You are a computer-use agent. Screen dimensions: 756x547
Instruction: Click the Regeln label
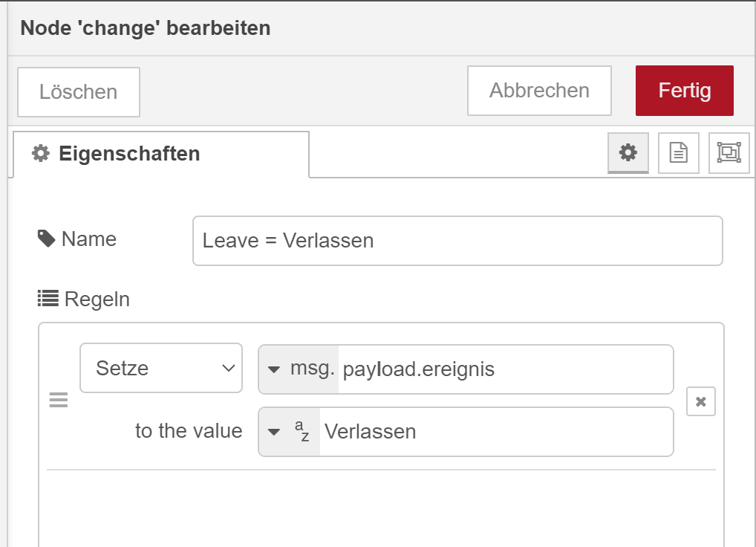[x=97, y=299]
